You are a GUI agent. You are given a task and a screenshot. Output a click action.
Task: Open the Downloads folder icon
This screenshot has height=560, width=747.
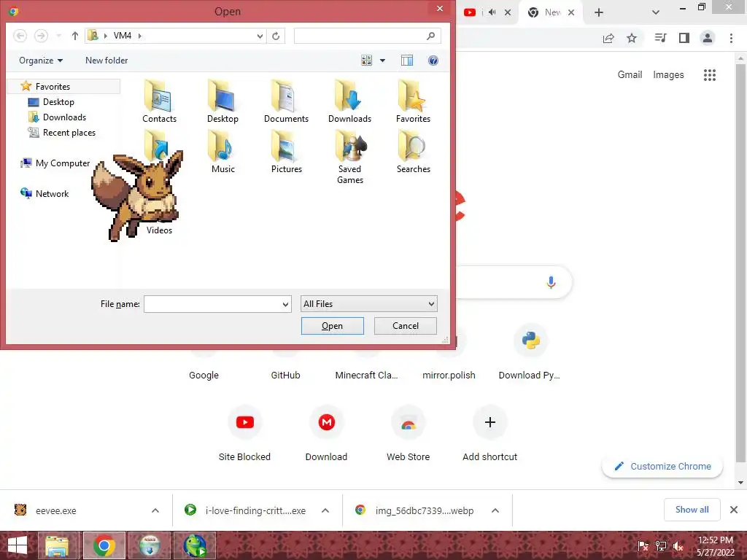tap(349, 102)
